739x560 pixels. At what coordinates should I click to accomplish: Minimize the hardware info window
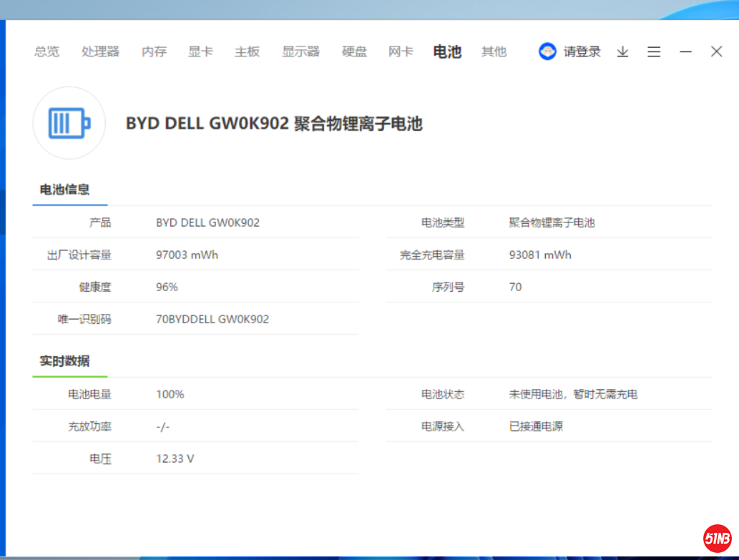(685, 51)
